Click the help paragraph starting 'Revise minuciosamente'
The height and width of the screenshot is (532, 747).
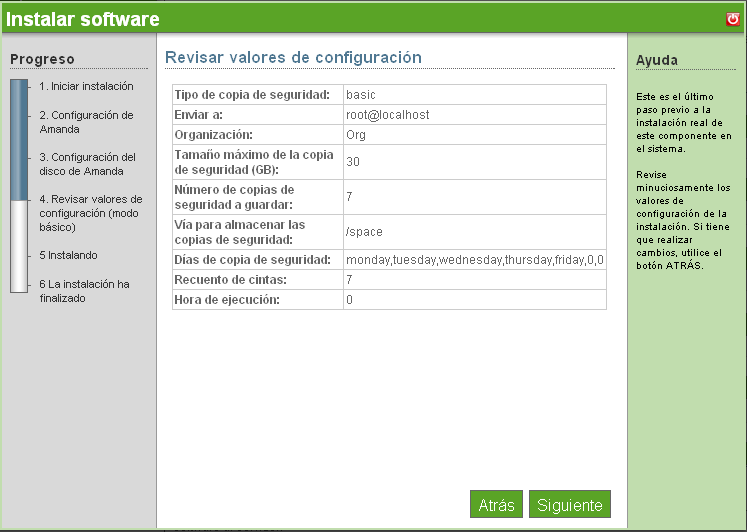point(683,220)
